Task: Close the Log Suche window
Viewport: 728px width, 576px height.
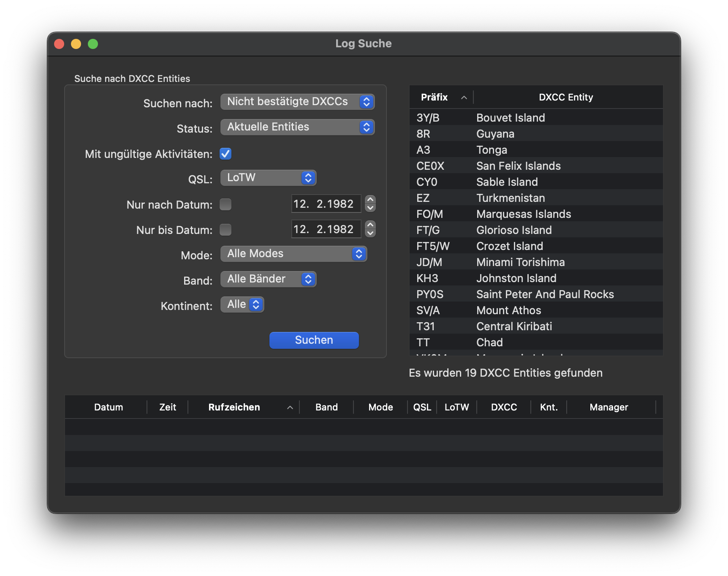Action: pos(59,44)
